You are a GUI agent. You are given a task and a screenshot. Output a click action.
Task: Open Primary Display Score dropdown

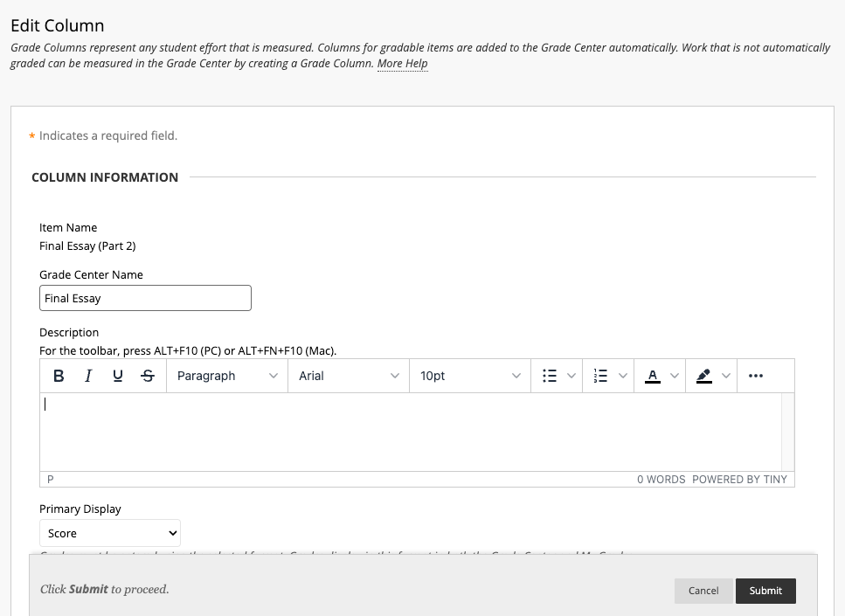coord(110,533)
